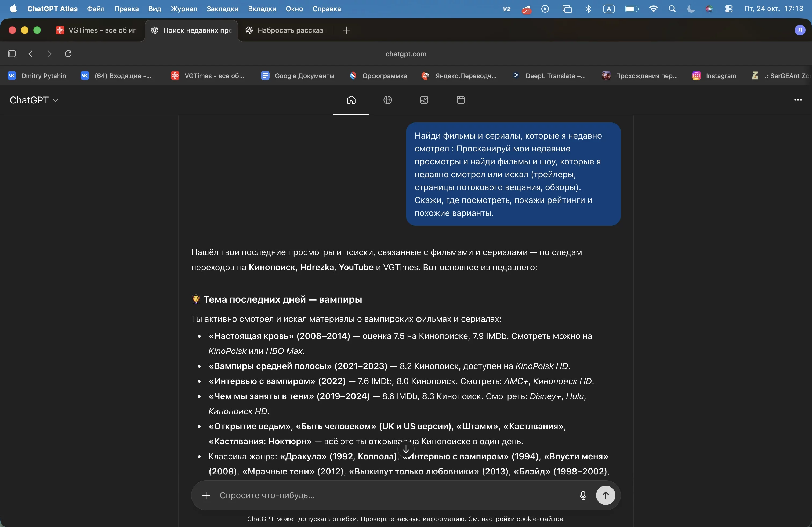Toggle Do Not Disturb moon in menu bar
Screen dimensions: 812x527
point(691,9)
